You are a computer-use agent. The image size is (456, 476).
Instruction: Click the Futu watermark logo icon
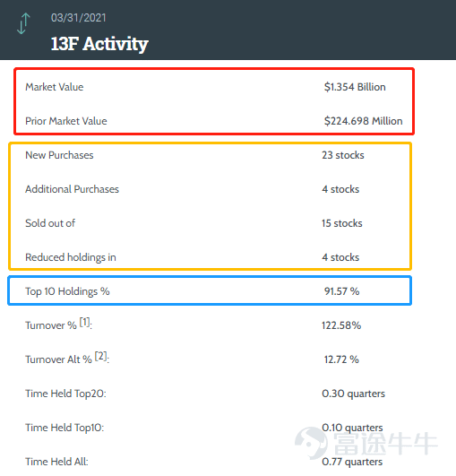pos(312,443)
